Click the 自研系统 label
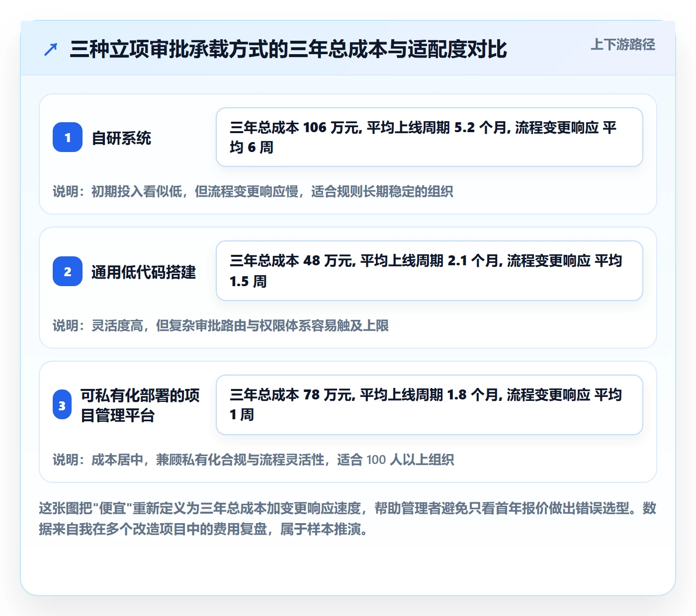The width and height of the screenshot is (696, 616). [121, 138]
